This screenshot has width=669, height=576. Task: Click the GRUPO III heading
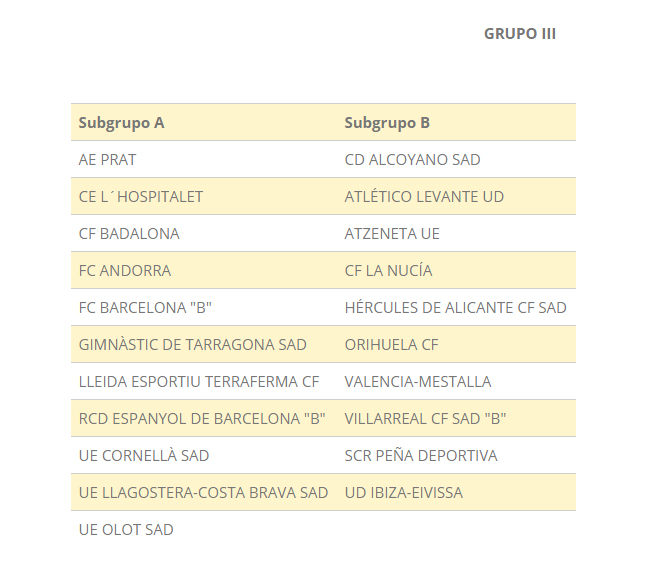coord(520,34)
